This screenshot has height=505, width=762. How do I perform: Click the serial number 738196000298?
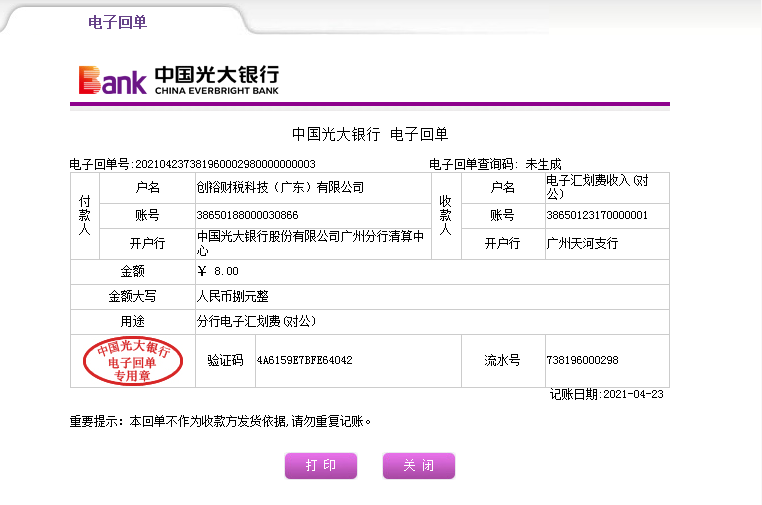tap(582, 360)
